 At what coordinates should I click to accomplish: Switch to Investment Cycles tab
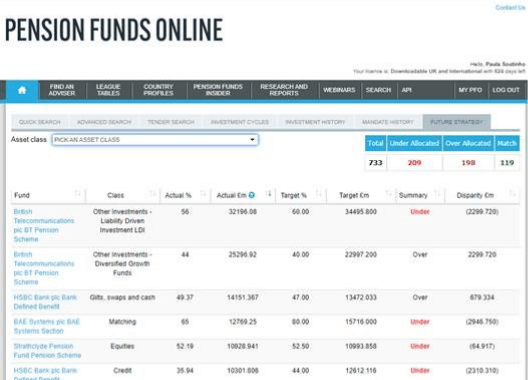click(x=240, y=122)
